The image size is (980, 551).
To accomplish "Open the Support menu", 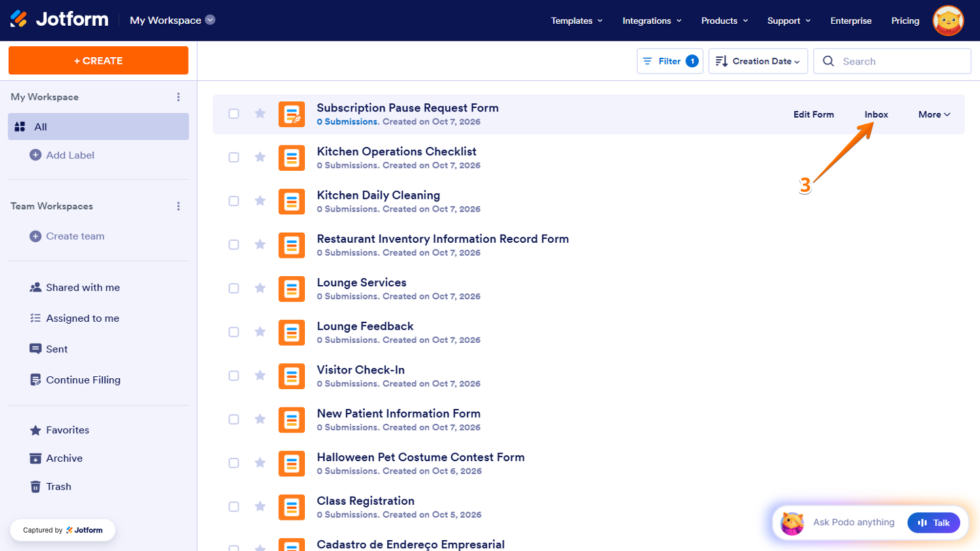I will pos(789,20).
